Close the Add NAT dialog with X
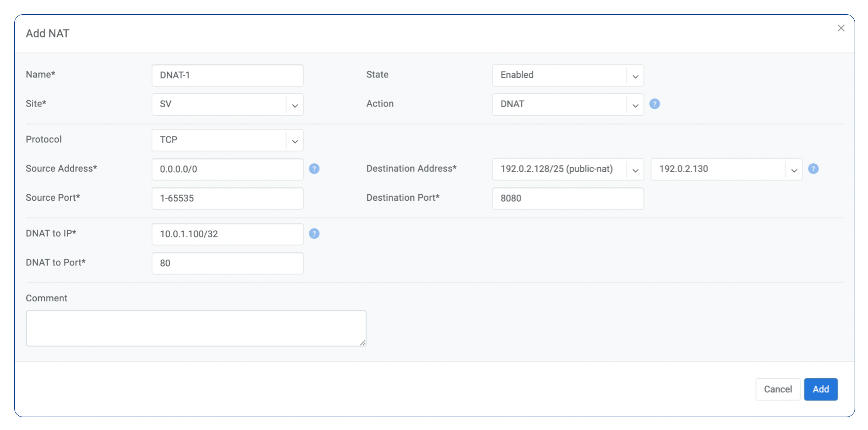This screenshot has height=430, width=868. coord(841,28)
